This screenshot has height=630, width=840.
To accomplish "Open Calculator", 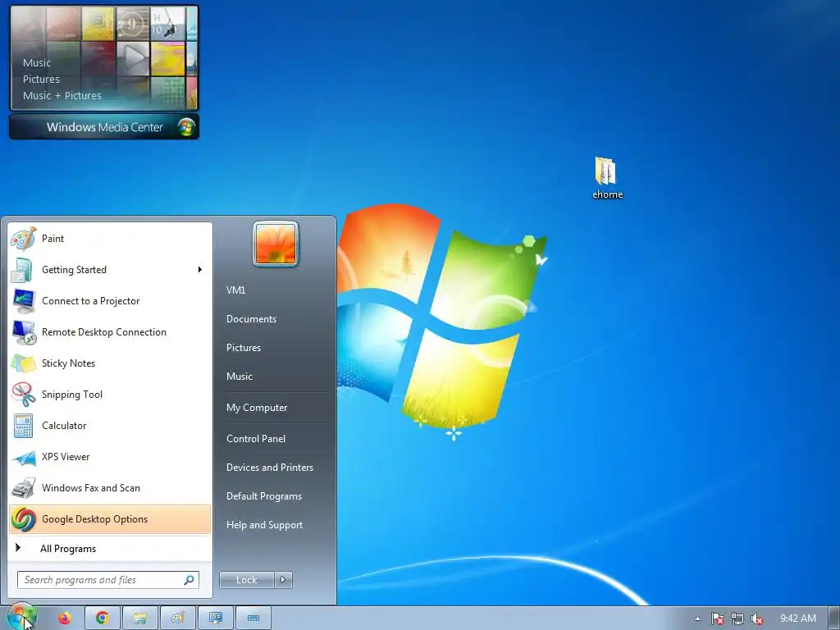I will 110,426.
